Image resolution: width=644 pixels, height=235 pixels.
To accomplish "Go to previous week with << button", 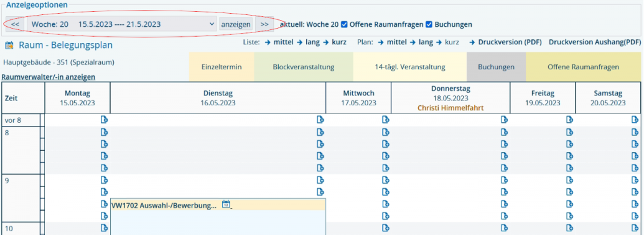I will pyautogui.click(x=15, y=24).
